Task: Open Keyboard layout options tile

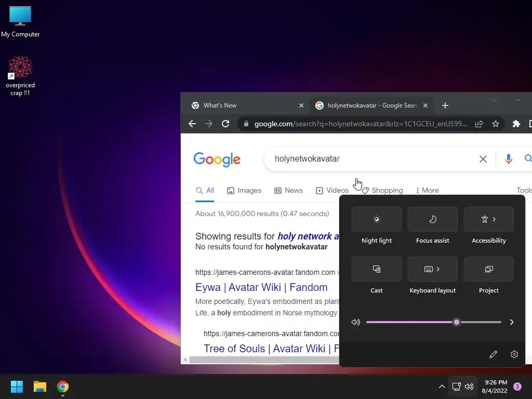Action: pyautogui.click(x=433, y=269)
